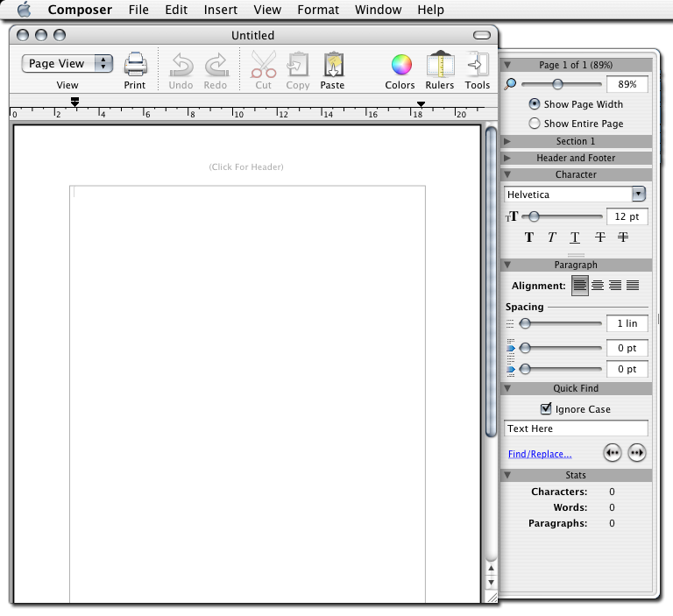Apply single strikethrough style
The image size is (673, 616).
click(x=600, y=237)
